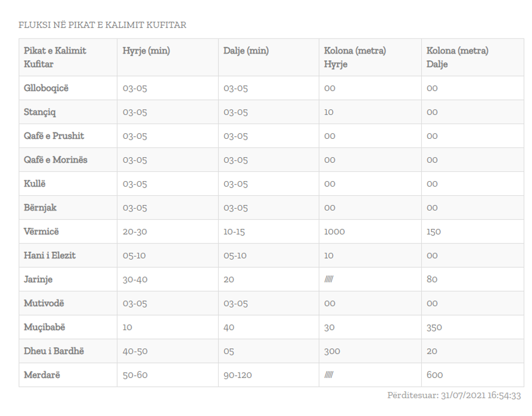Select the Kullë row name cell

35,184
